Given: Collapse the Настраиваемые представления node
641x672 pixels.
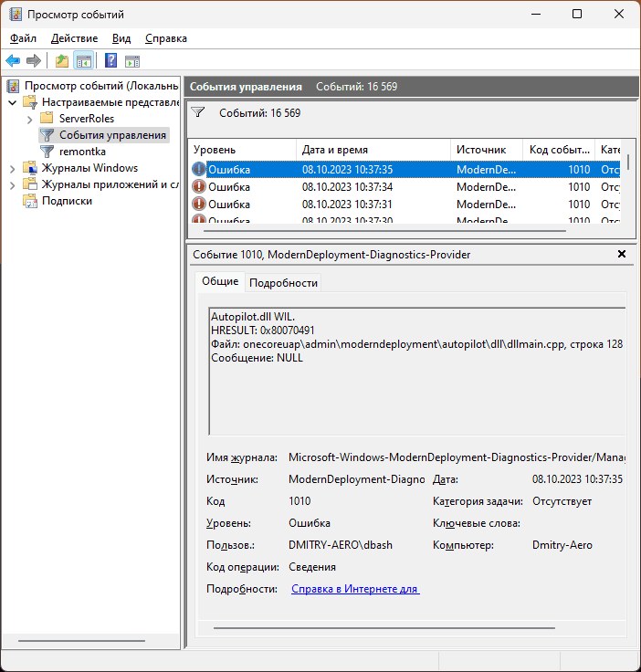Looking at the screenshot, I should pos(12,102).
